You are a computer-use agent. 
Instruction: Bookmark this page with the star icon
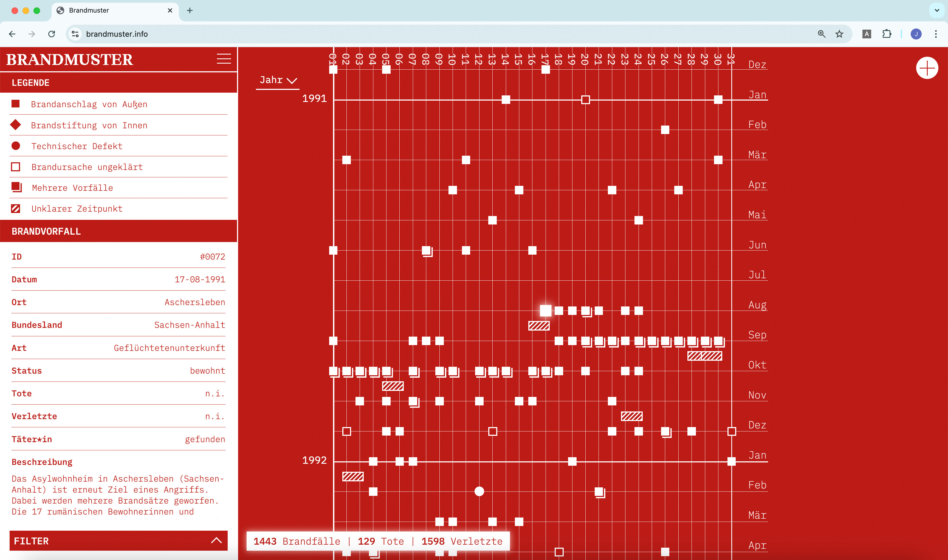pyautogui.click(x=839, y=34)
